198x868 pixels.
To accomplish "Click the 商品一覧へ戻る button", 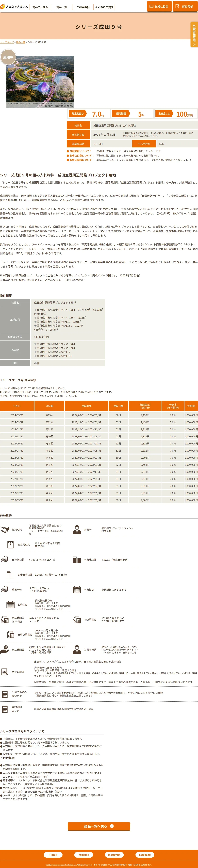I will pos(99,826).
